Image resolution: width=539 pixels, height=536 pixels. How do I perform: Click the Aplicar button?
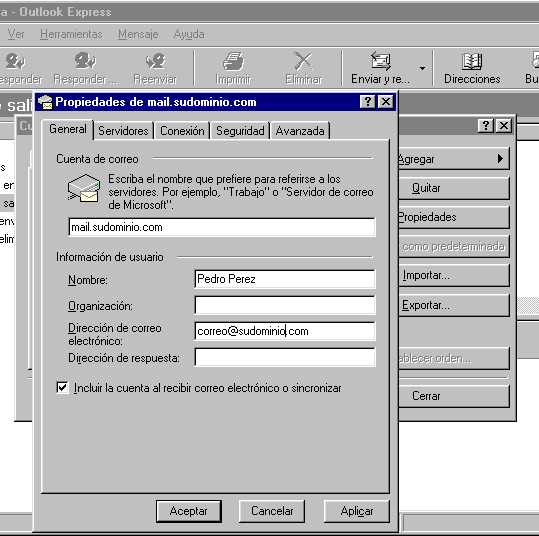coord(356,511)
